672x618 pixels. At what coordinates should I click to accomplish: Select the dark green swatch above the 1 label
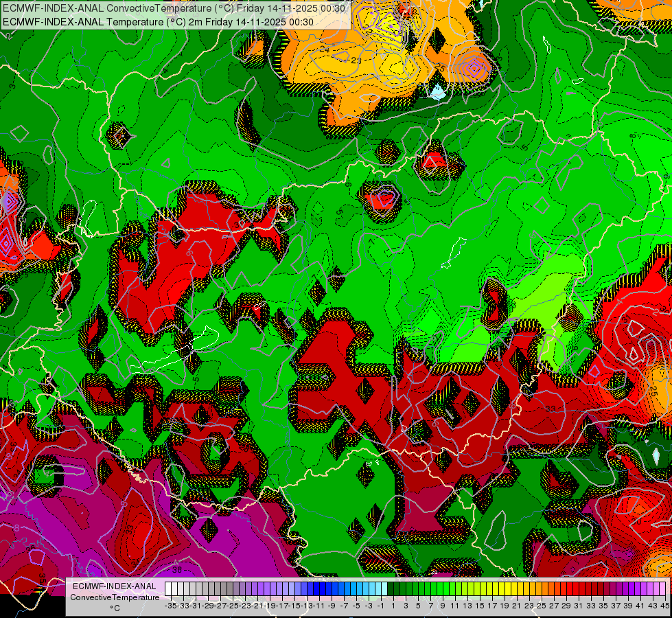pyautogui.click(x=391, y=588)
